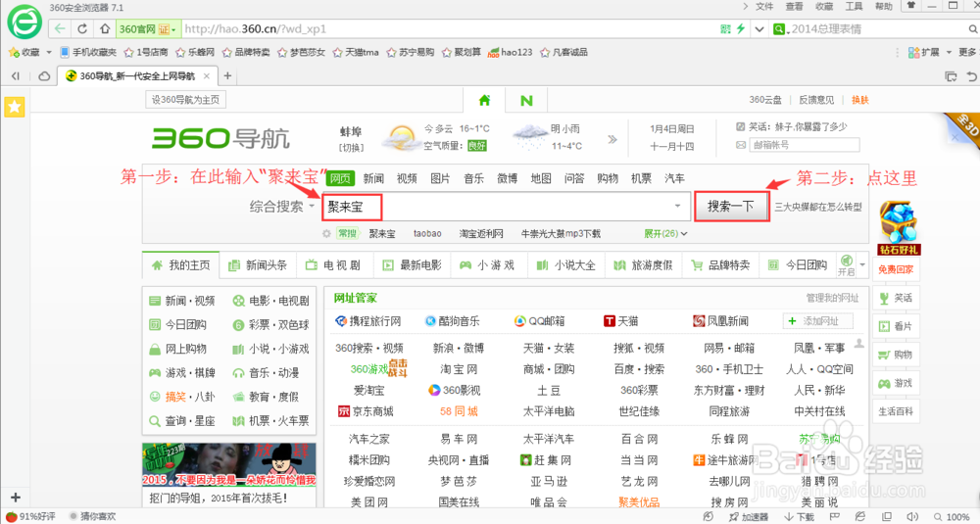980x524 pixels.
Task: Open the 小游戏 tab
Action: (487, 265)
